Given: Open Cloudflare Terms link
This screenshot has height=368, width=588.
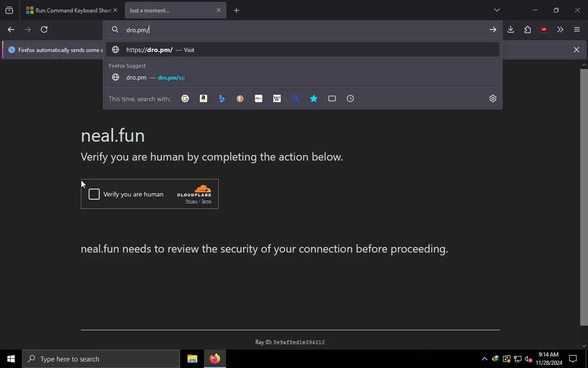Looking at the screenshot, I should pos(206,201).
